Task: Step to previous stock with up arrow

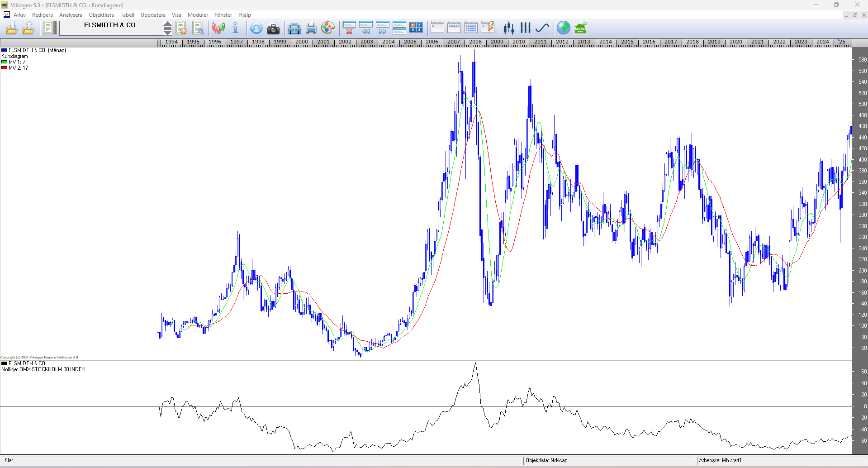Action: 167,24
